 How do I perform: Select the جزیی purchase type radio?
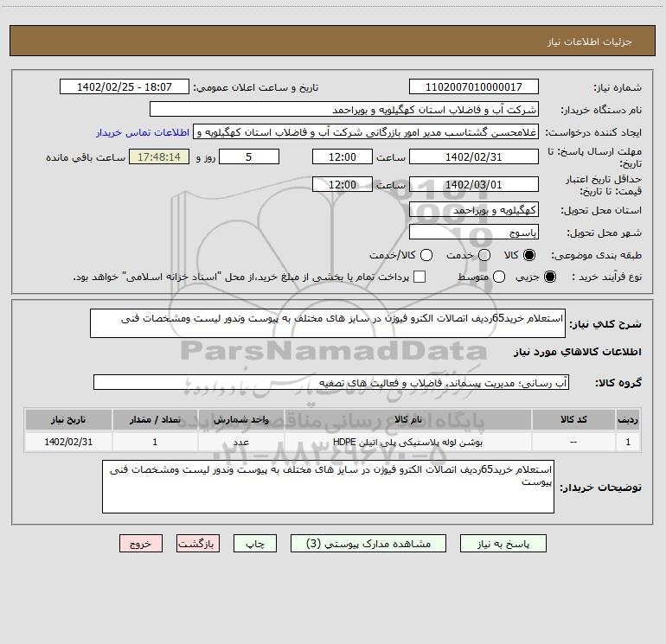tap(550, 277)
